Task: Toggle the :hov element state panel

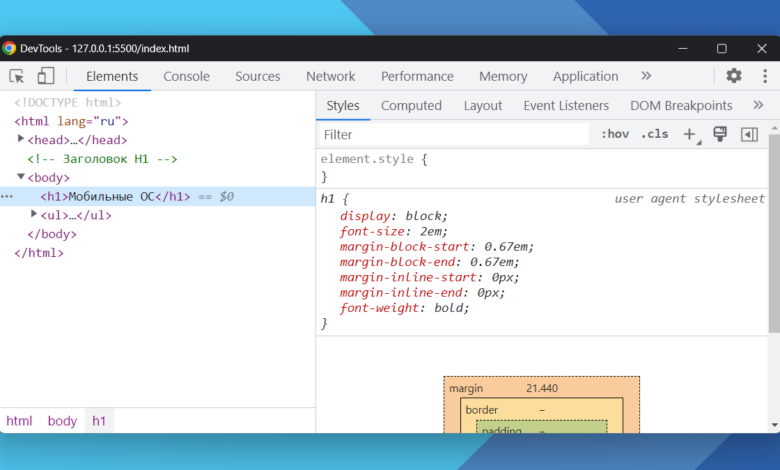Action: click(615, 134)
